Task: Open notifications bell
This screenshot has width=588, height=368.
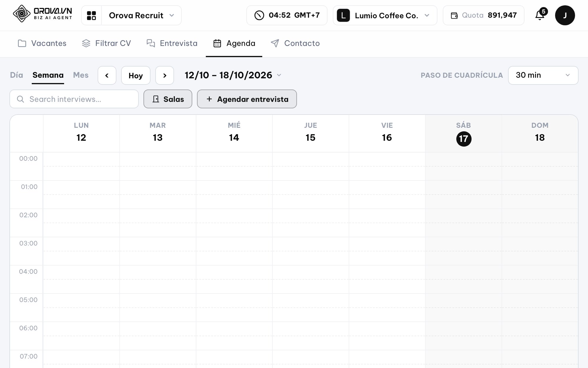Action: (540, 15)
